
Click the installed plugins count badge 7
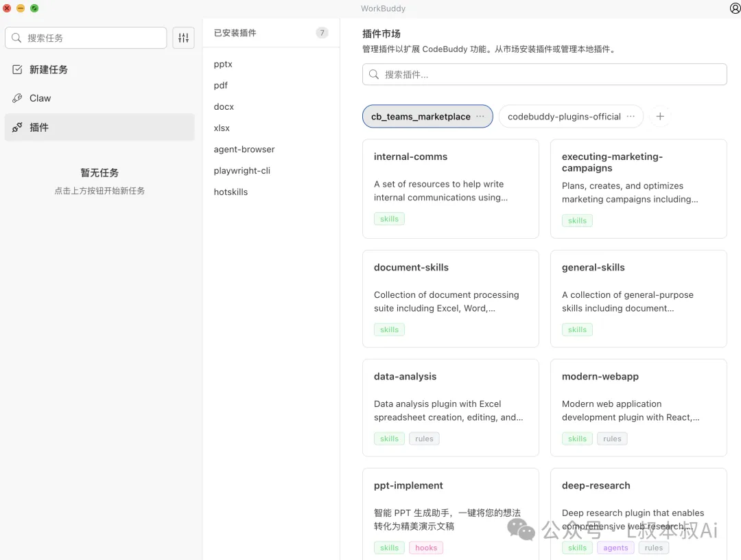point(322,33)
